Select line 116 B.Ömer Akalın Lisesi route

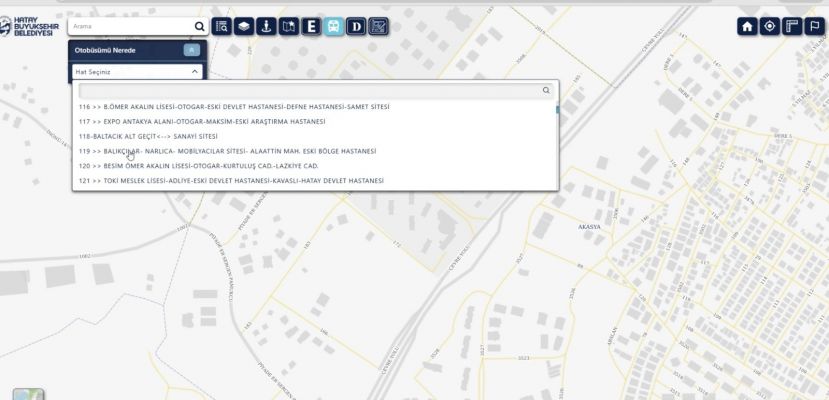(x=234, y=106)
